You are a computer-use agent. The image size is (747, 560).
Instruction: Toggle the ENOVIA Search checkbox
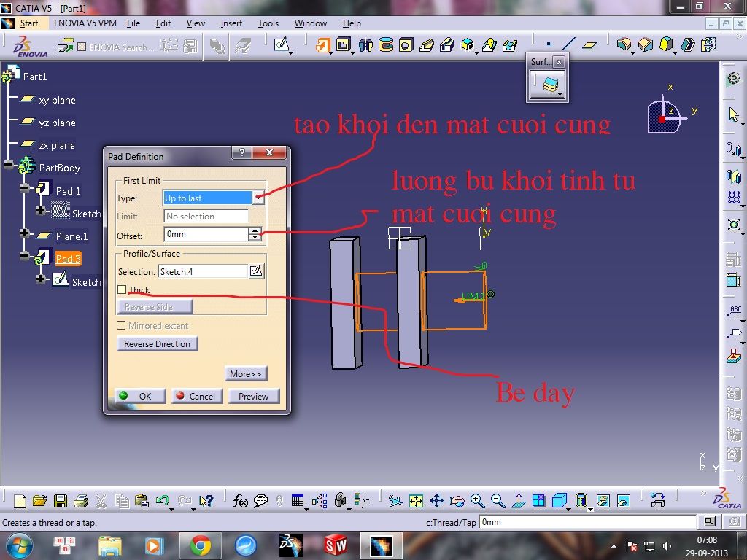tap(82, 47)
